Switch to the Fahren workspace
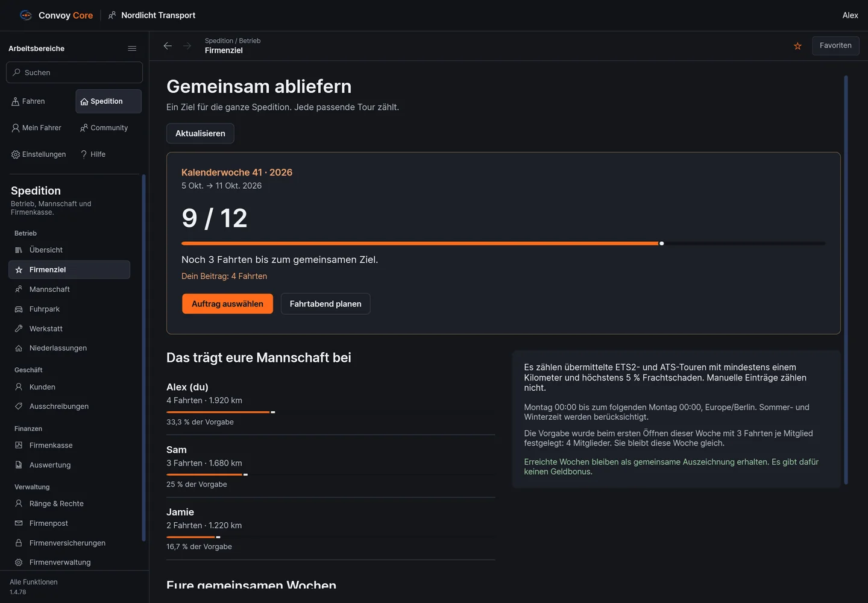The height and width of the screenshot is (603, 868). point(39,101)
